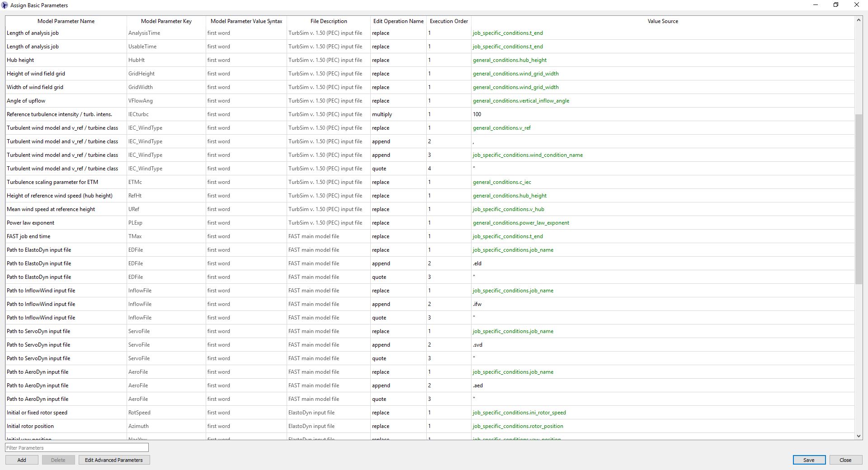Select the multiply edit operation cell

tap(382, 114)
